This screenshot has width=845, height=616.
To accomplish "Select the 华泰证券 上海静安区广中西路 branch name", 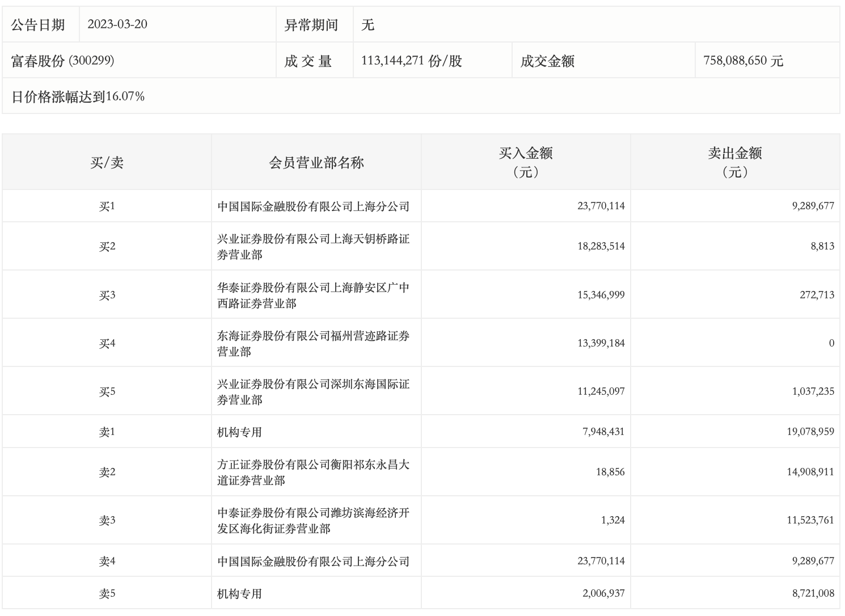I will (x=313, y=295).
